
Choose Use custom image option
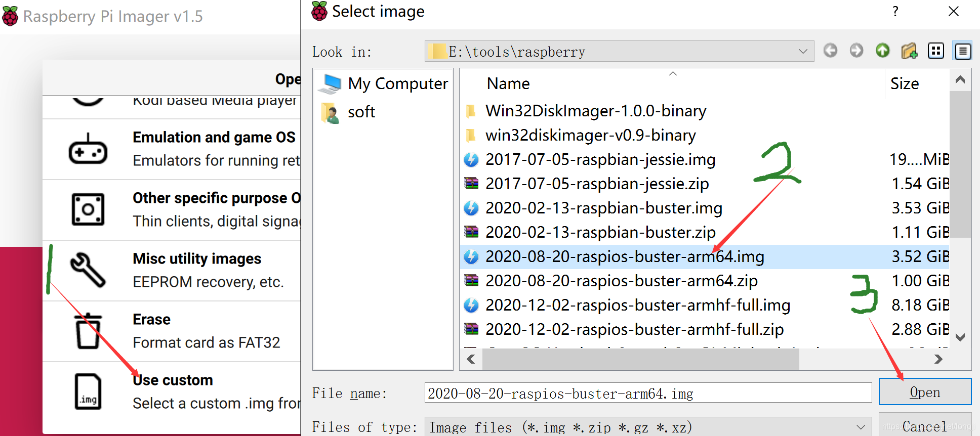tap(172, 391)
